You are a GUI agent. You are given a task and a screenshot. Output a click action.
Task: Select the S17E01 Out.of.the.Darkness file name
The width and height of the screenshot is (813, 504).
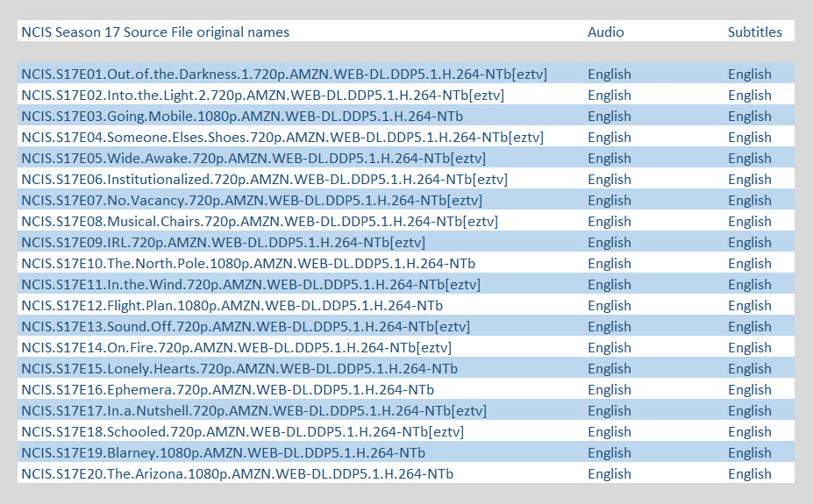coord(284,75)
